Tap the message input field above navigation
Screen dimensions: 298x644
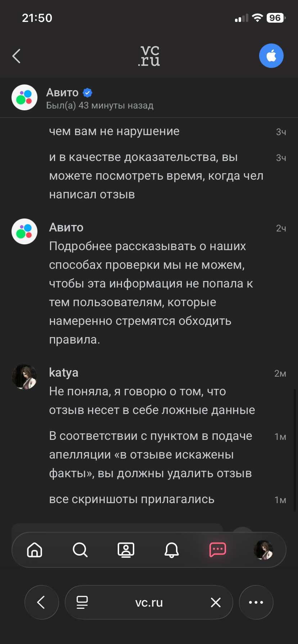click(117, 528)
